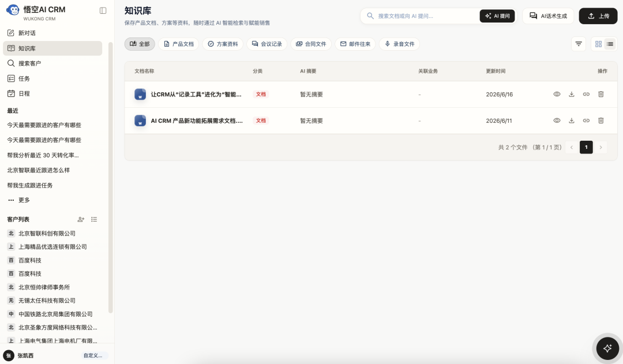This screenshot has height=364, width=623.
Task: Click the Word file icon of 让CRM从“记录工具”
Action: coord(140,94)
